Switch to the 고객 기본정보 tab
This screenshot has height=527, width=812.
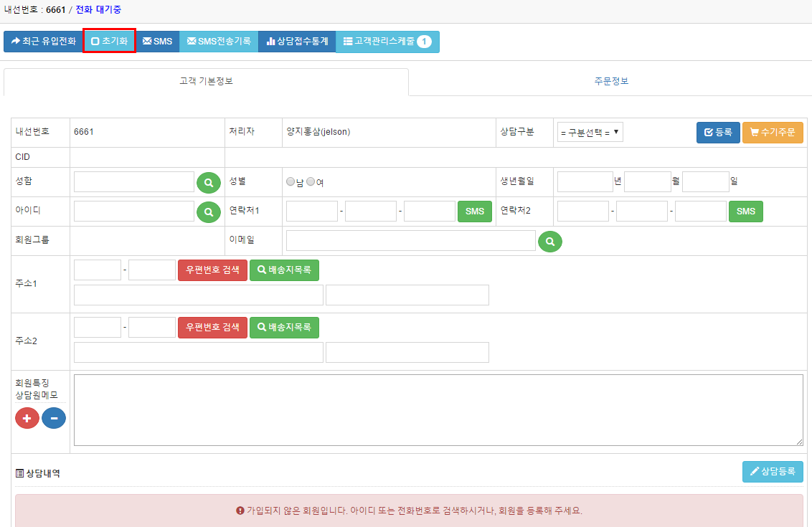coord(206,82)
